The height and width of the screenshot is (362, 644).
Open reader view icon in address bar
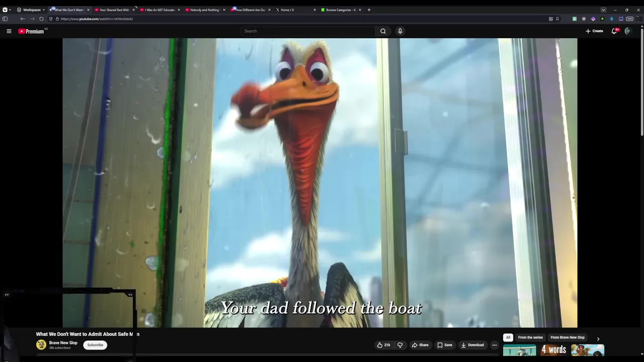pos(550,19)
